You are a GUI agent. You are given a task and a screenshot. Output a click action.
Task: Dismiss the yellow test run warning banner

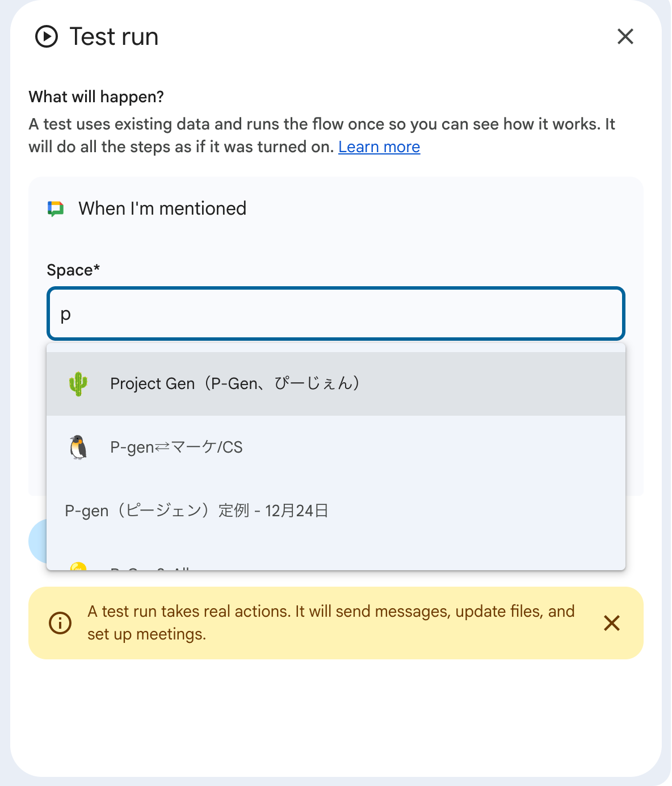click(611, 623)
